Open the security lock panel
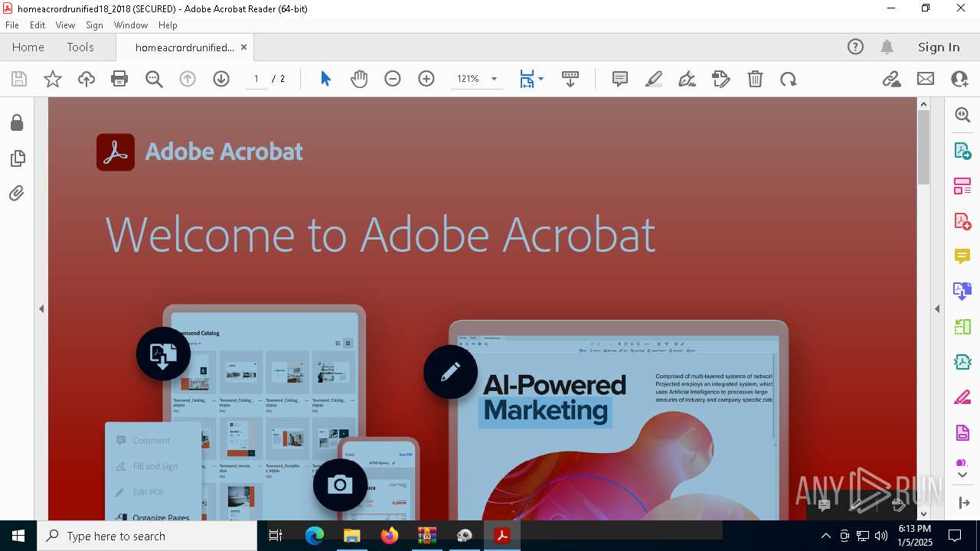This screenshot has width=980, height=551. click(17, 122)
